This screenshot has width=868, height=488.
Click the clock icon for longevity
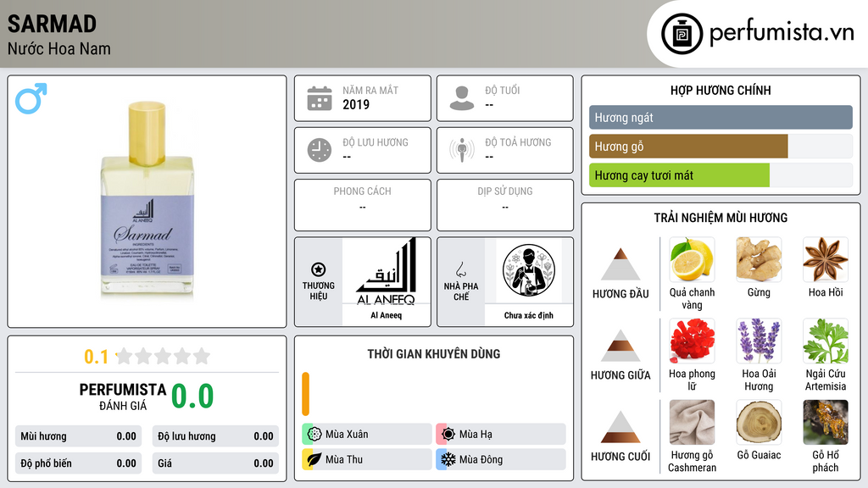tap(320, 150)
